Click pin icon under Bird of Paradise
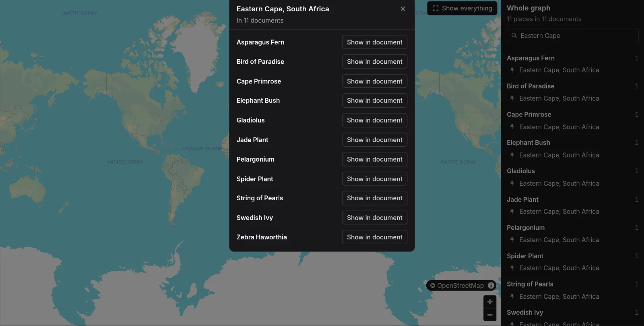Screen dimensions: 644x326 pos(512,98)
